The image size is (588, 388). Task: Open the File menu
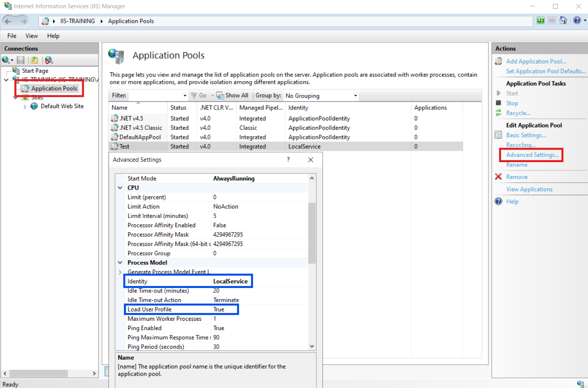[12, 36]
